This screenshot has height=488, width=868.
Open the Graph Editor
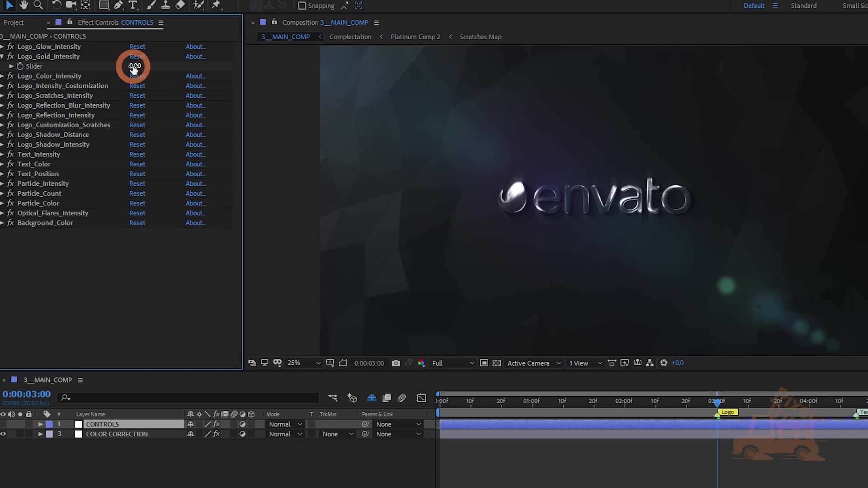click(x=421, y=398)
